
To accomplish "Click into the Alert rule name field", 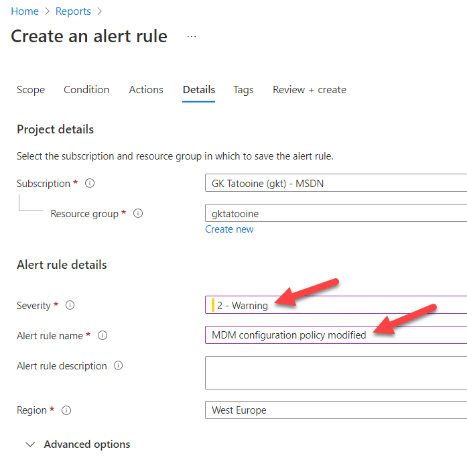I will pyautogui.click(x=336, y=335).
